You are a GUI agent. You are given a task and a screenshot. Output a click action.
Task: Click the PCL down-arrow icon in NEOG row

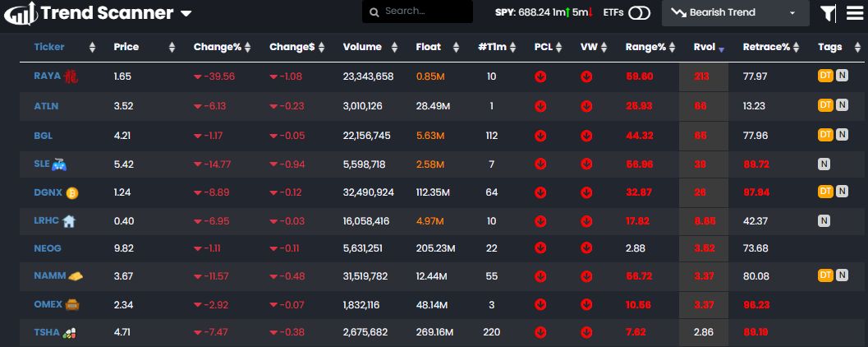click(540, 248)
